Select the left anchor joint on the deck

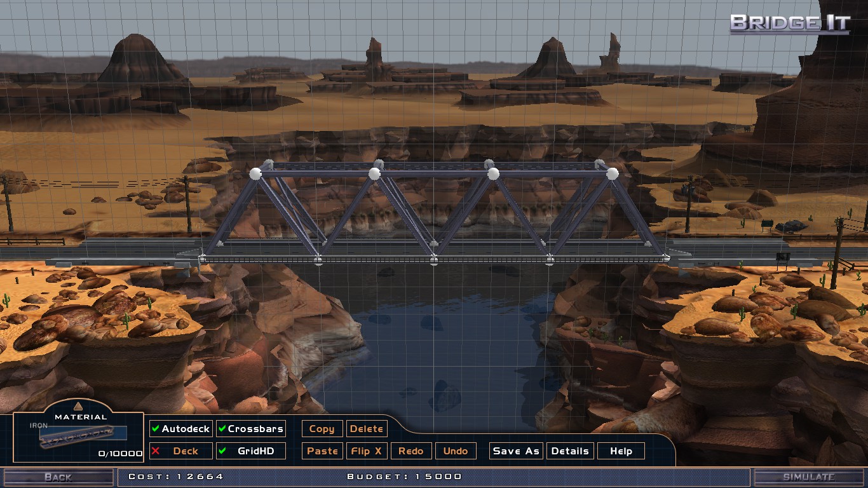coord(203,259)
